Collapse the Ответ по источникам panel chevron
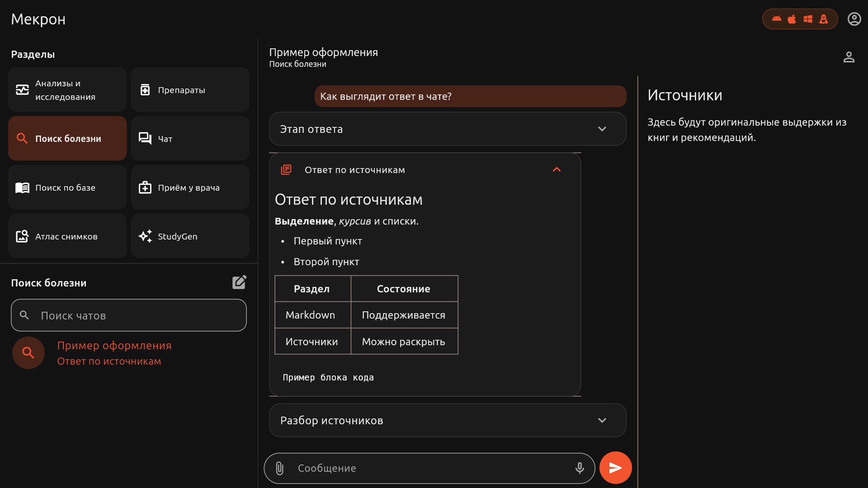This screenshot has height=488, width=868. point(557,169)
